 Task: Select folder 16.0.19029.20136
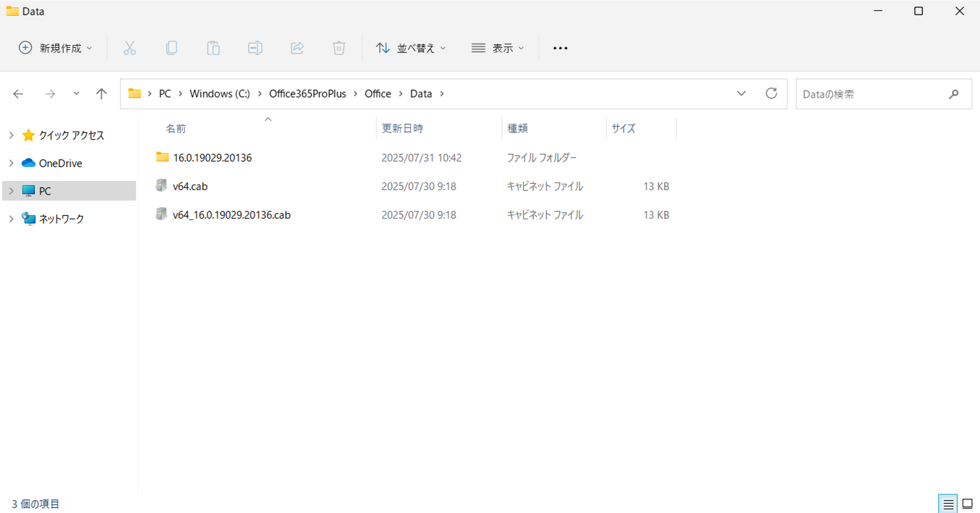click(212, 158)
